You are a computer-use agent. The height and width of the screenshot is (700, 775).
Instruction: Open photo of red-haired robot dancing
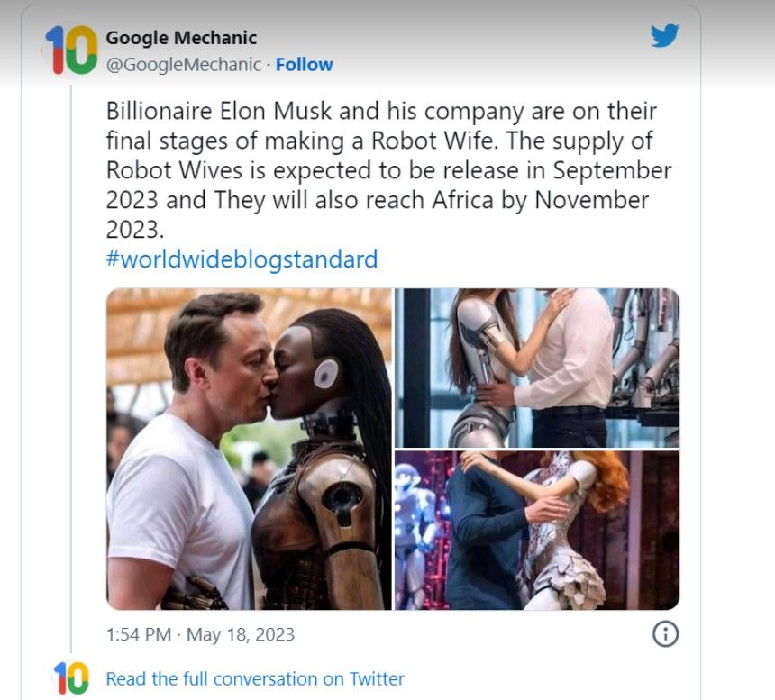pyautogui.click(x=537, y=530)
